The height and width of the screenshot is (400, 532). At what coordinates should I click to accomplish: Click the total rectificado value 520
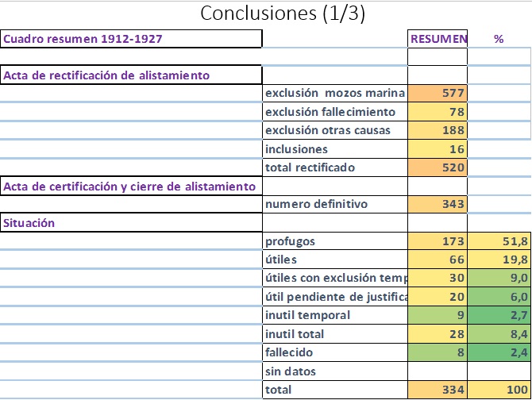[438, 167]
